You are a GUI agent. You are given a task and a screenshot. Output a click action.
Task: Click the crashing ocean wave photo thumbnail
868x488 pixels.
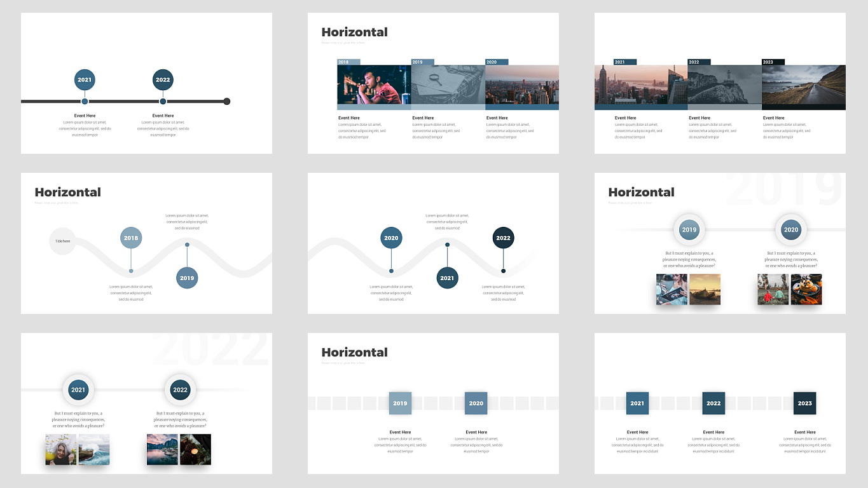(93, 449)
